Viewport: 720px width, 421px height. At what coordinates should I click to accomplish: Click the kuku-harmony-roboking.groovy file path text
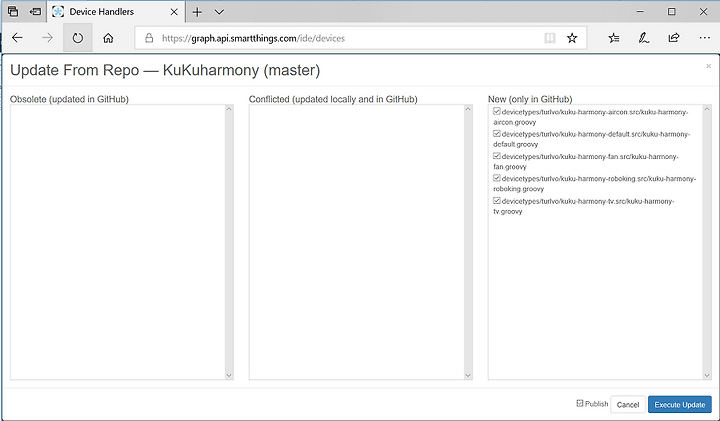(x=595, y=184)
